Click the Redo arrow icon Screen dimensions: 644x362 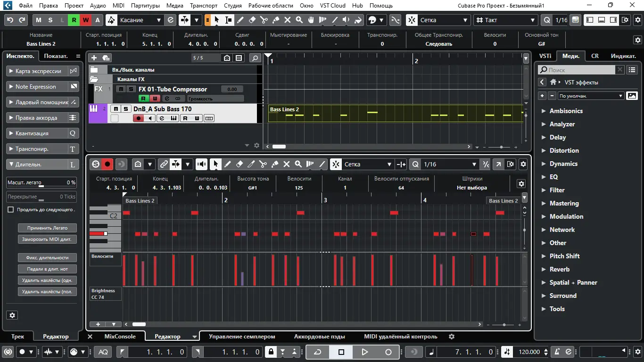click(x=22, y=20)
